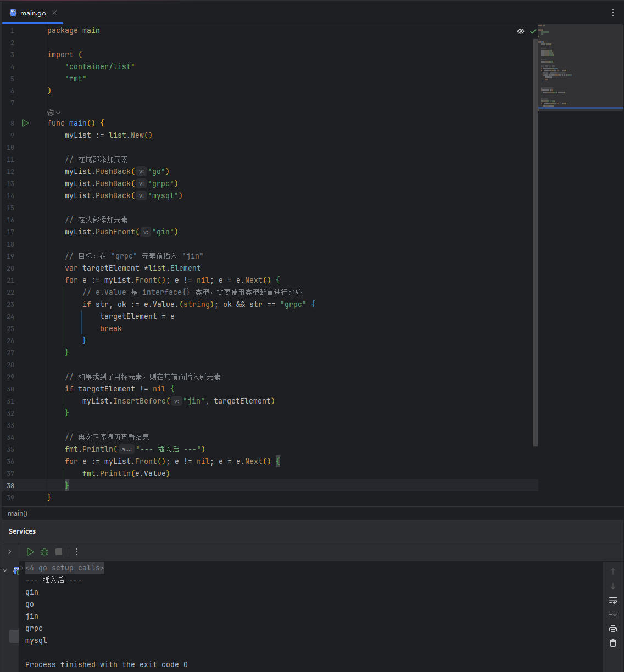
Task: Toggle scroll to end of console output
Action: tap(613, 614)
